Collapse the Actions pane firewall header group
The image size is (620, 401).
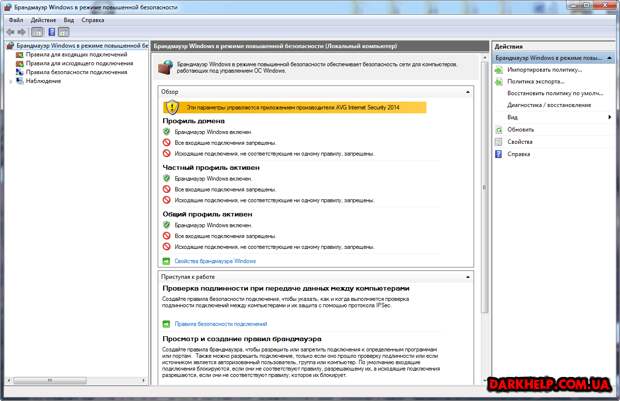(609, 58)
